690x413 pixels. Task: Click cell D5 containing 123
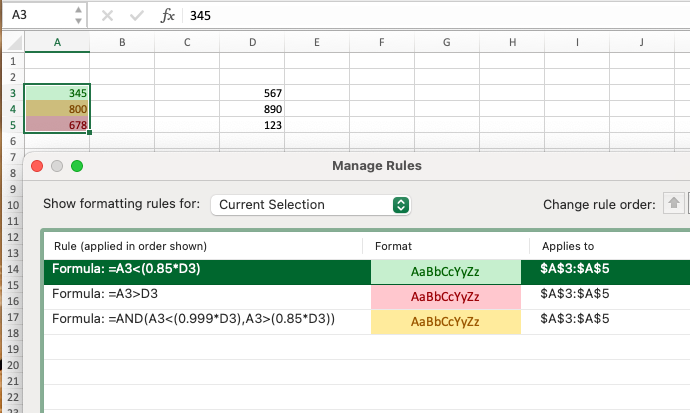pos(252,125)
